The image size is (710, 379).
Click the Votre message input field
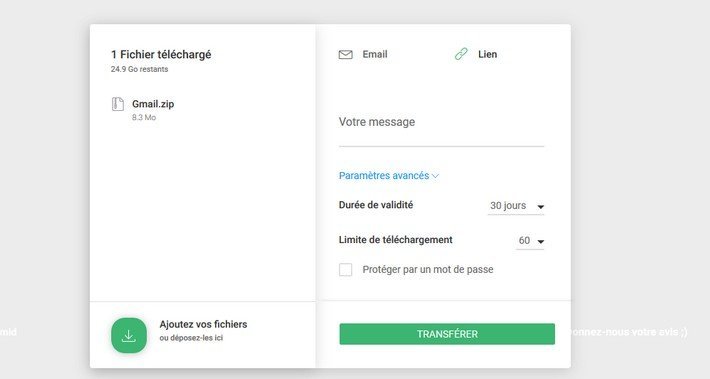point(441,129)
